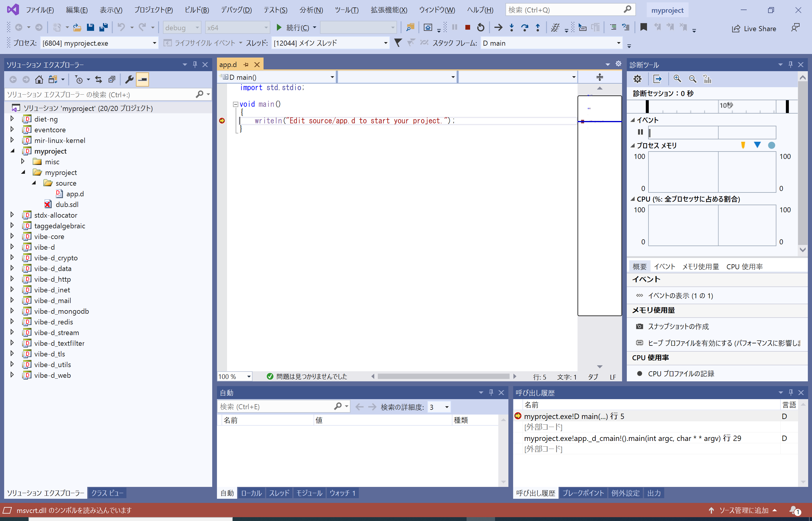Open the notifications bell in the status bar
Image resolution: width=812 pixels, height=521 pixels.
[794, 510]
